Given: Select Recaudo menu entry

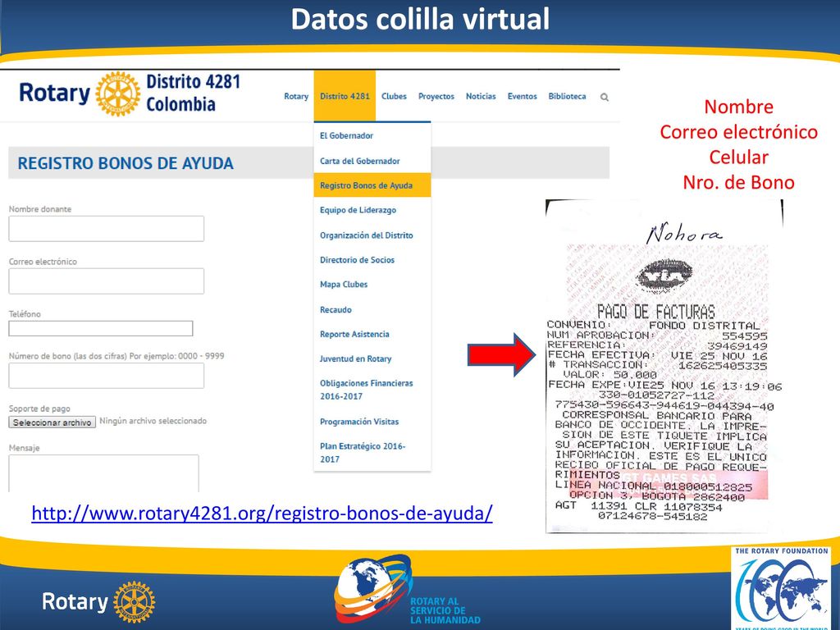Looking at the screenshot, I should (x=372, y=309).
